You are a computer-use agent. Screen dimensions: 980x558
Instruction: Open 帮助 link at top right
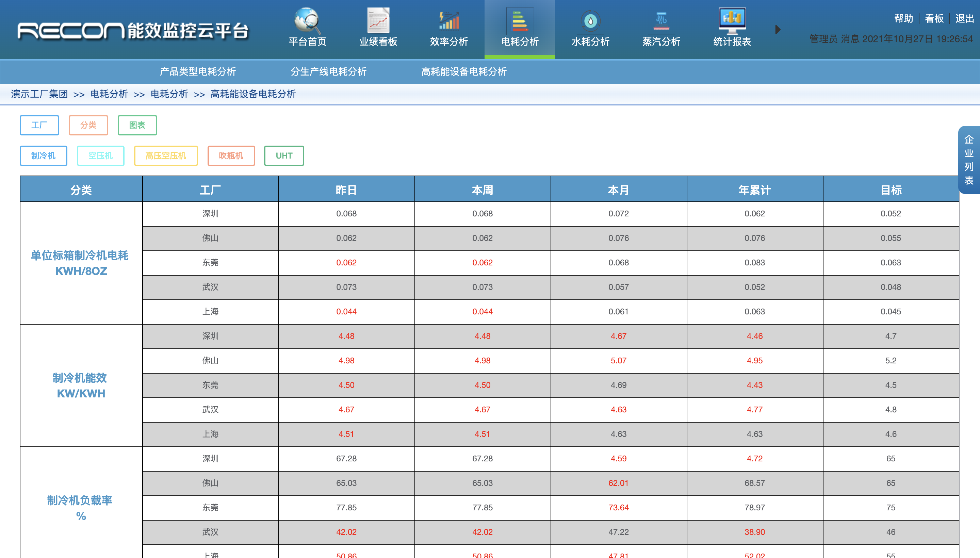point(903,18)
